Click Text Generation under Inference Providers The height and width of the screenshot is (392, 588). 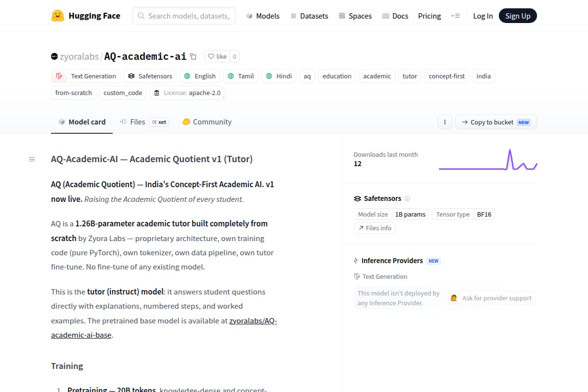pyautogui.click(x=381, y=276)
